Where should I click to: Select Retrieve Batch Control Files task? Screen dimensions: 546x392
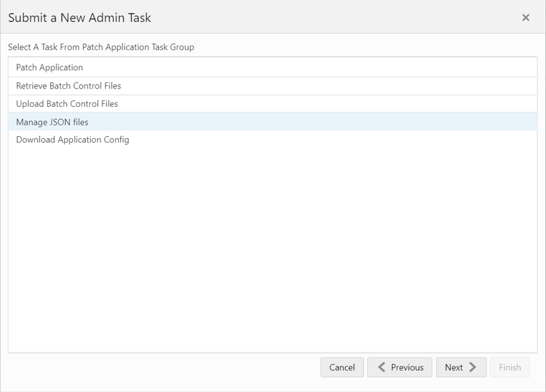pos(272,86)
